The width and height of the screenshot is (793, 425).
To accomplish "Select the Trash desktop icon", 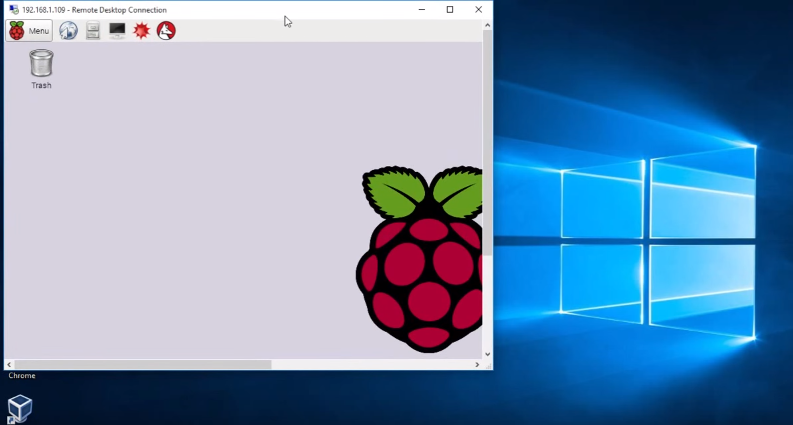I will [41, 69].
